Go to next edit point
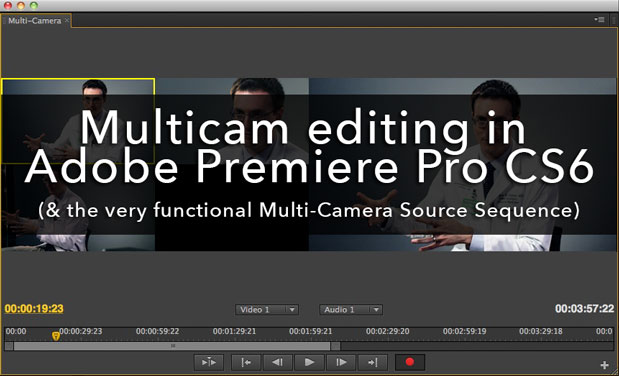 373,362
